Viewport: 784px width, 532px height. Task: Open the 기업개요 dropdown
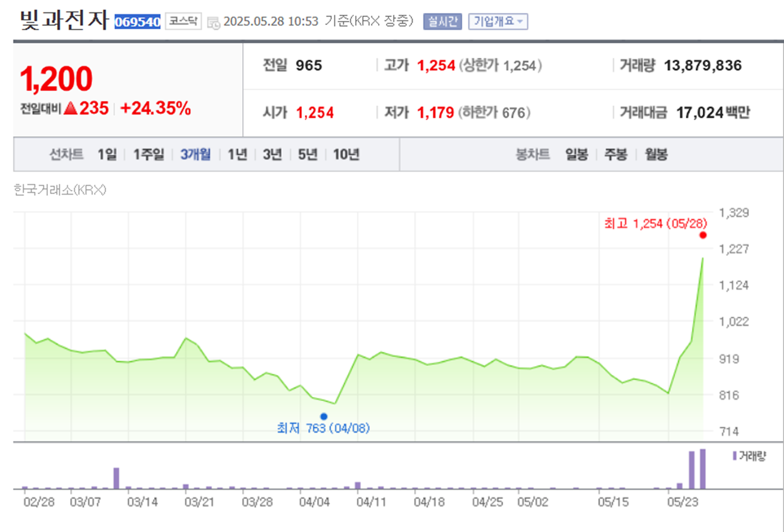tap(498, 21)
